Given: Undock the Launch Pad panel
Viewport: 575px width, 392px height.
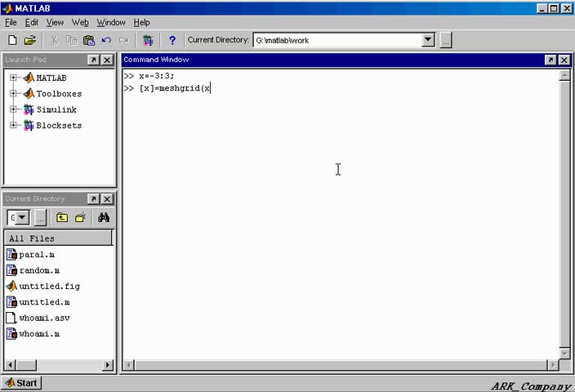Looking at the screenshot, I should (x=93, y=60).
